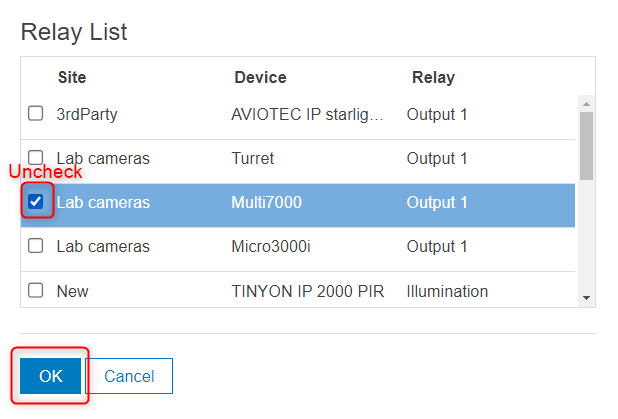Viewport: 618px width, 419px height.
Task: Click the Relay column header
Action: coord(433,77)
